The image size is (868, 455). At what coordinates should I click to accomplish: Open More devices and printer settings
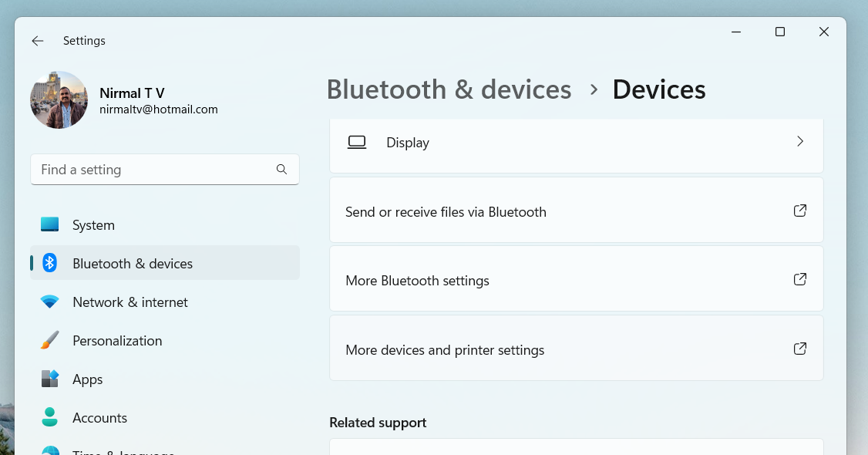click(x=577, y=348)
